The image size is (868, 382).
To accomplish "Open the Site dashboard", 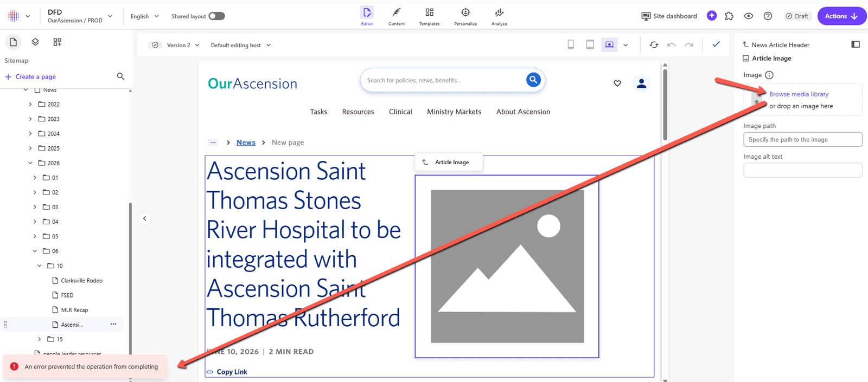I will point(669,16).
